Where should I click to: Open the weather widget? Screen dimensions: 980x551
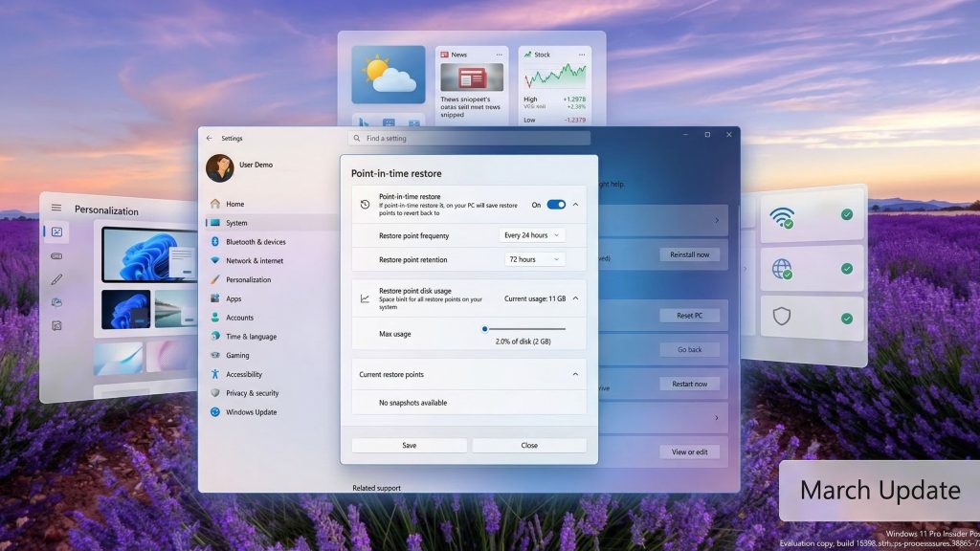tap(387, 75)
